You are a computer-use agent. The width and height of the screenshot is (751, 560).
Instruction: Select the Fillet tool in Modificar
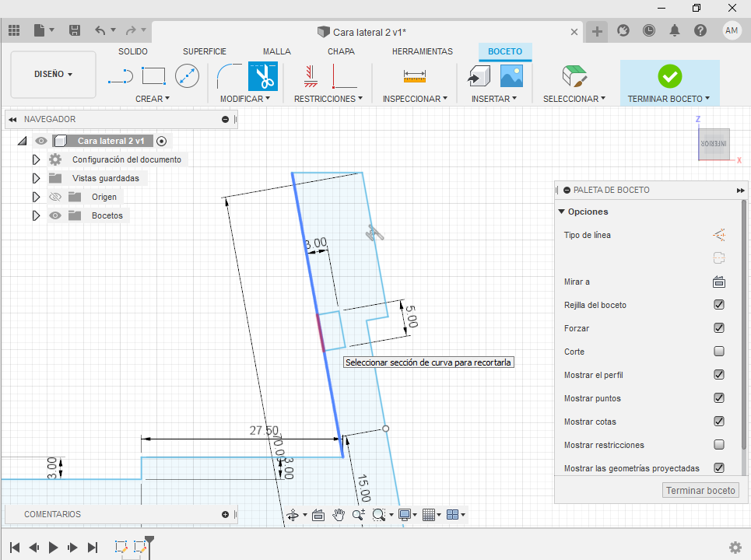tap(229, 76)
